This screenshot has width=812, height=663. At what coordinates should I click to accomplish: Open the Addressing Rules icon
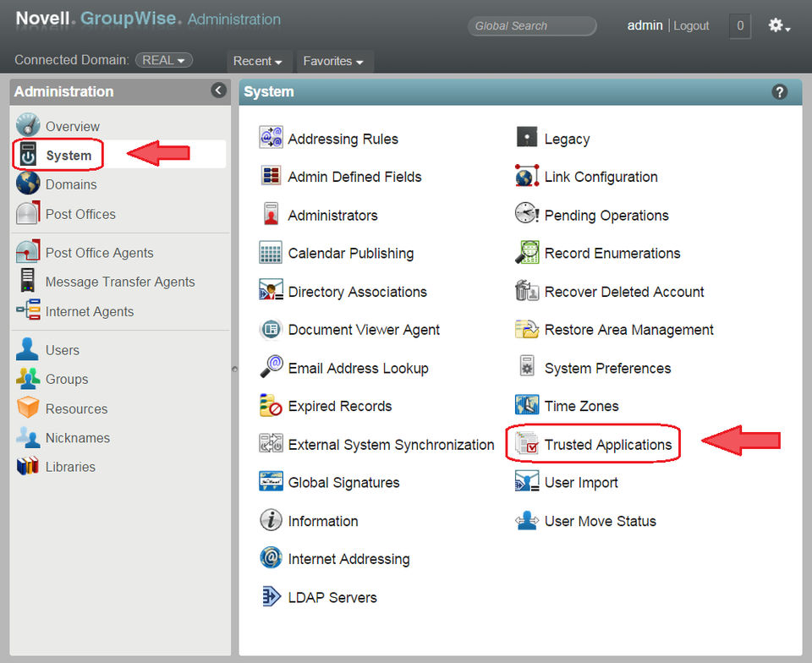pyautogui.click(x=271, y=138)
